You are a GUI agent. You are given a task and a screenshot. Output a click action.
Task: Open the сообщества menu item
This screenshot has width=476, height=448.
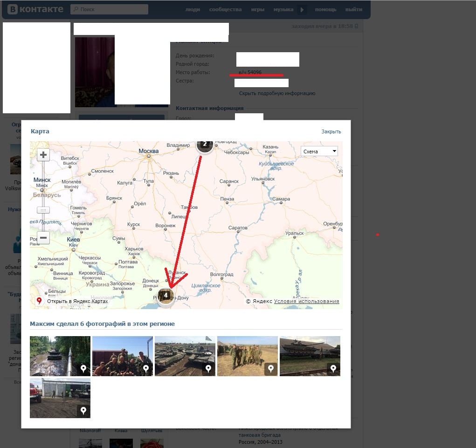coord(225,9)
